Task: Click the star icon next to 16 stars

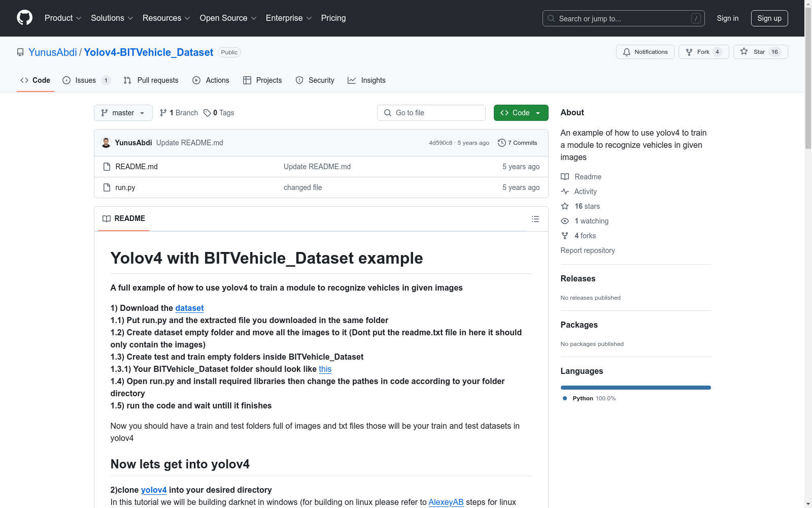Action: click(x=565, y=206)
